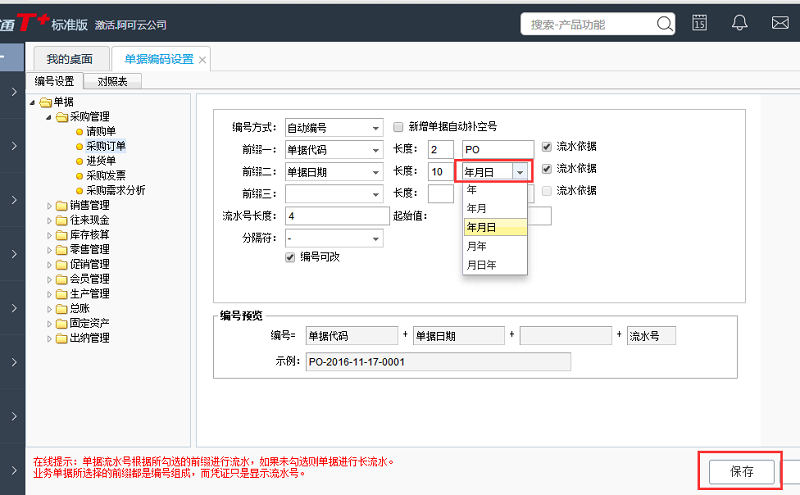Select 月日年 from date format list
Image resolution: width=800 pixels, height=495 pixels.
click(495, 265)
